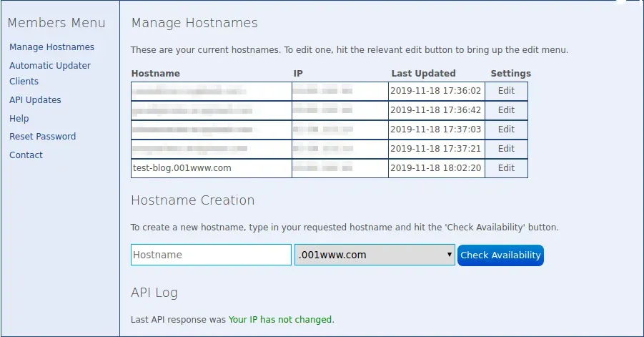Open the .001www.com domain dropdown
The image size is (644, 337).
375,255
